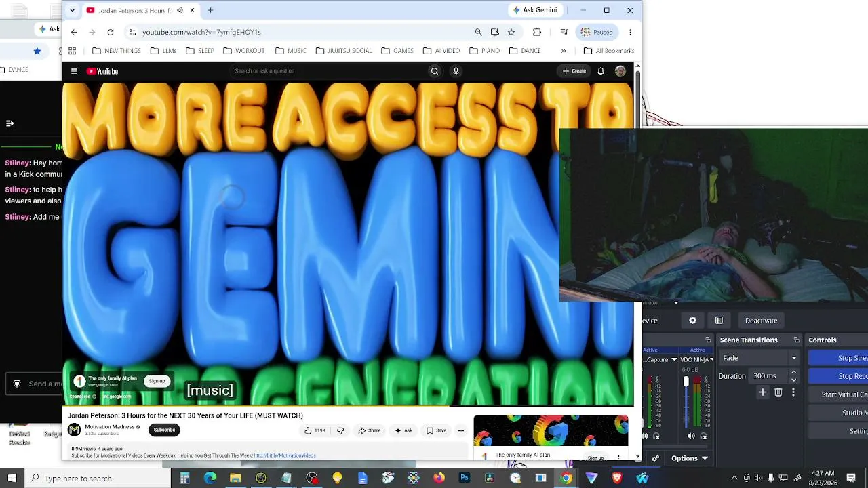Bookmark this page with star icon
The height and width of the screenshot is (488, 868).
pyautogui.click(x=511, y=32)
